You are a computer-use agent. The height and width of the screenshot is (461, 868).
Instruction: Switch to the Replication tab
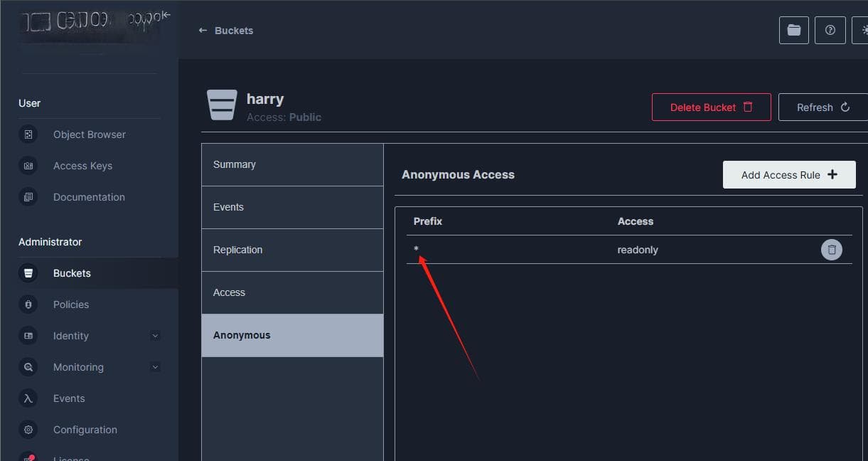click(x=292, y=250)
